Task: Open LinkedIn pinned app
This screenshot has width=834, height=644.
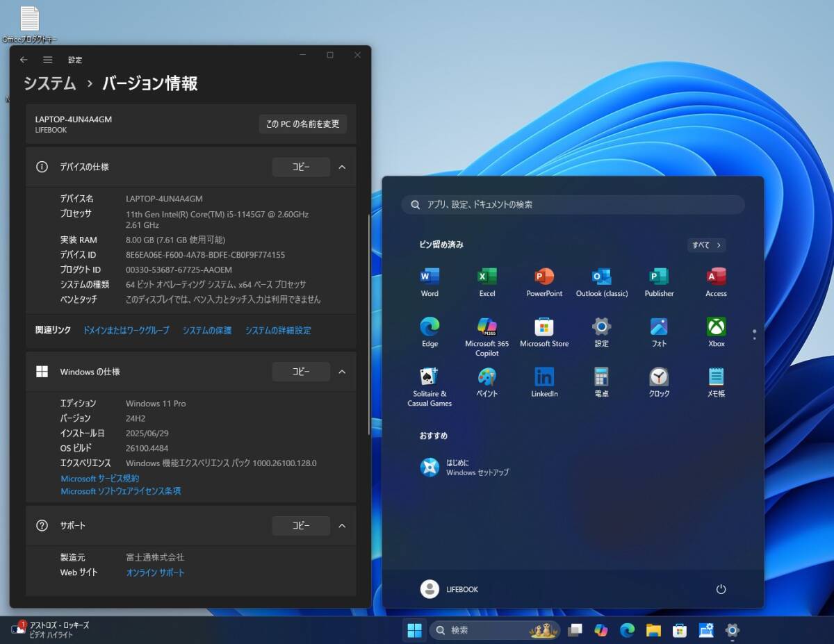Action: click(x=544, y=383)
